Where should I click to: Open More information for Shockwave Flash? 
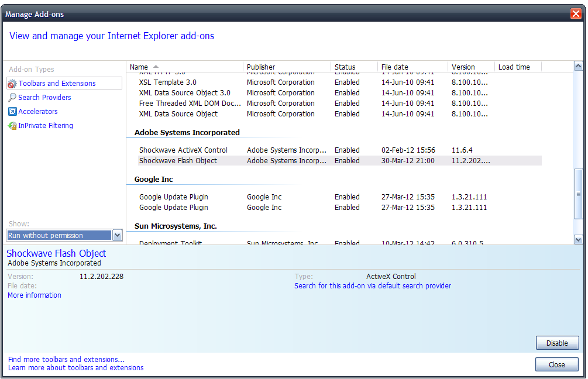[34, 295]
